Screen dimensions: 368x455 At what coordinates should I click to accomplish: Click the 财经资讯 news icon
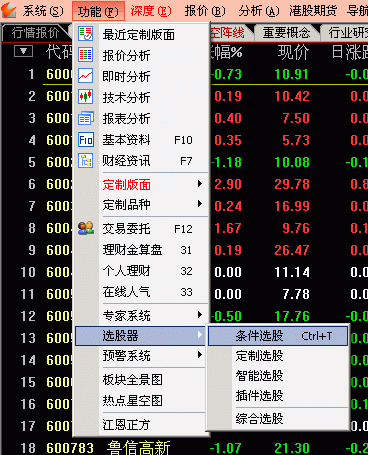point(86,161)
